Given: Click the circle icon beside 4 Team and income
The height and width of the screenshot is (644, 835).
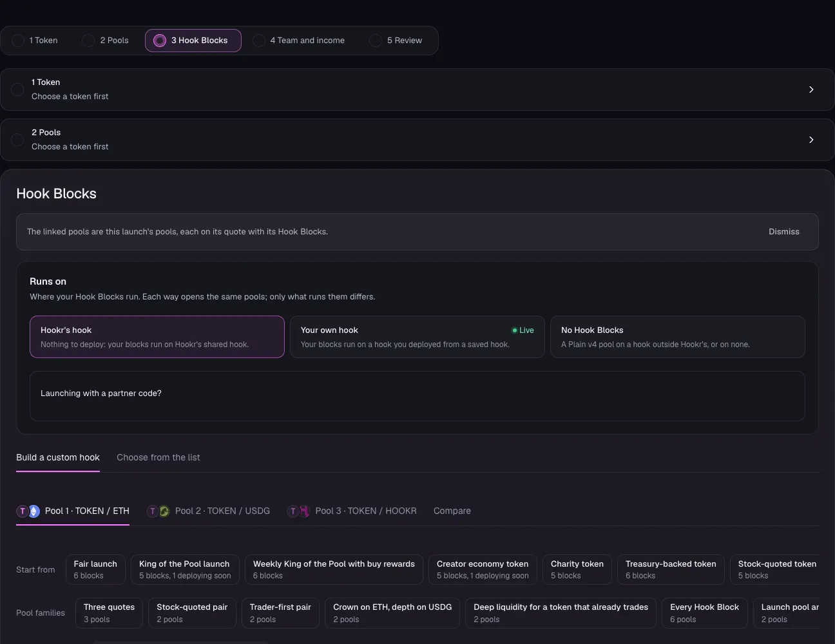Looking at the screenshot, I should point(259,41).
